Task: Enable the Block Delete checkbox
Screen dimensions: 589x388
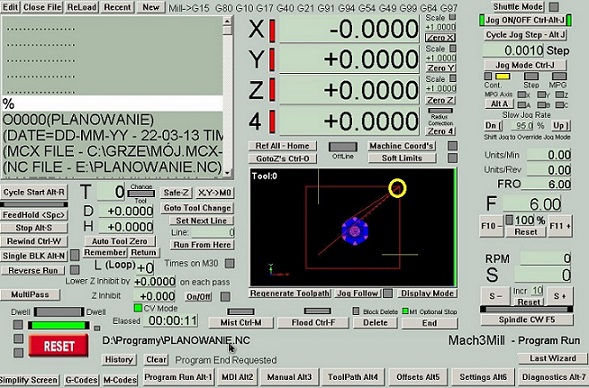Action: 356,311
